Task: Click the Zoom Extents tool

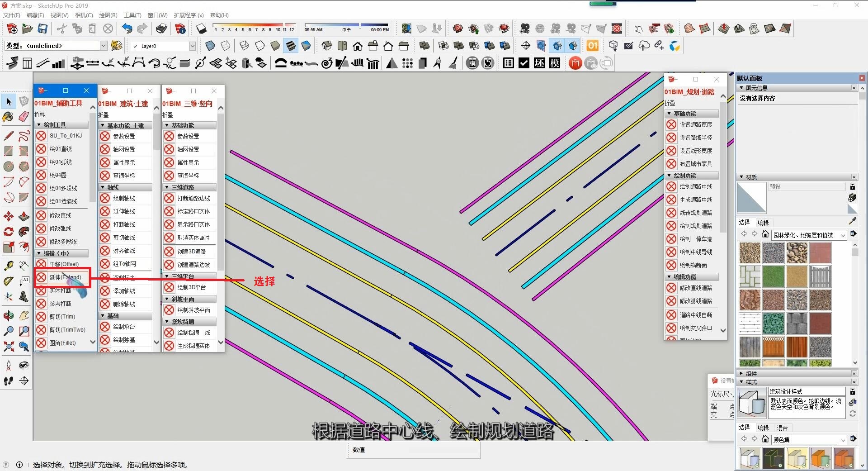Action: (9, 347)
